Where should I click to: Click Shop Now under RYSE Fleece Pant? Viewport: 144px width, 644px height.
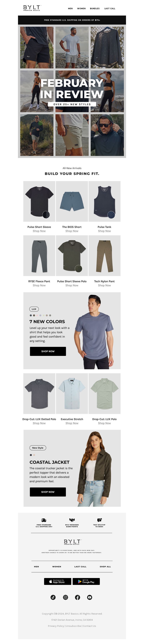39,285
